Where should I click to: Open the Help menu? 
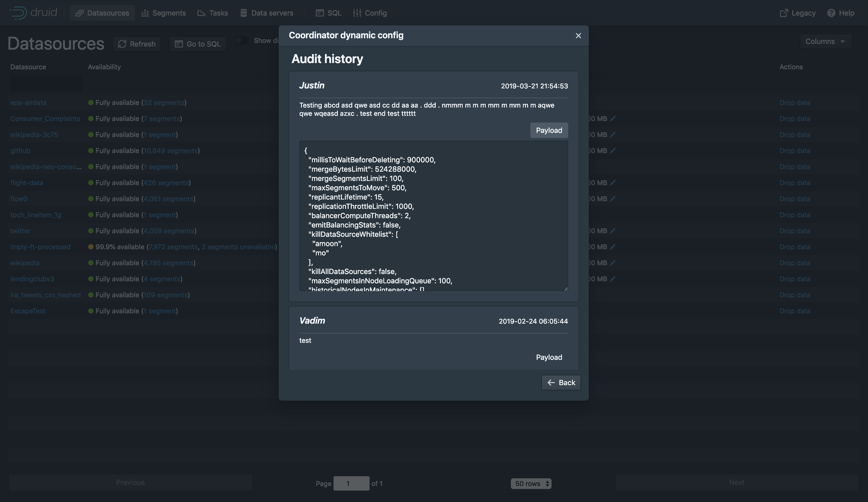840,13
